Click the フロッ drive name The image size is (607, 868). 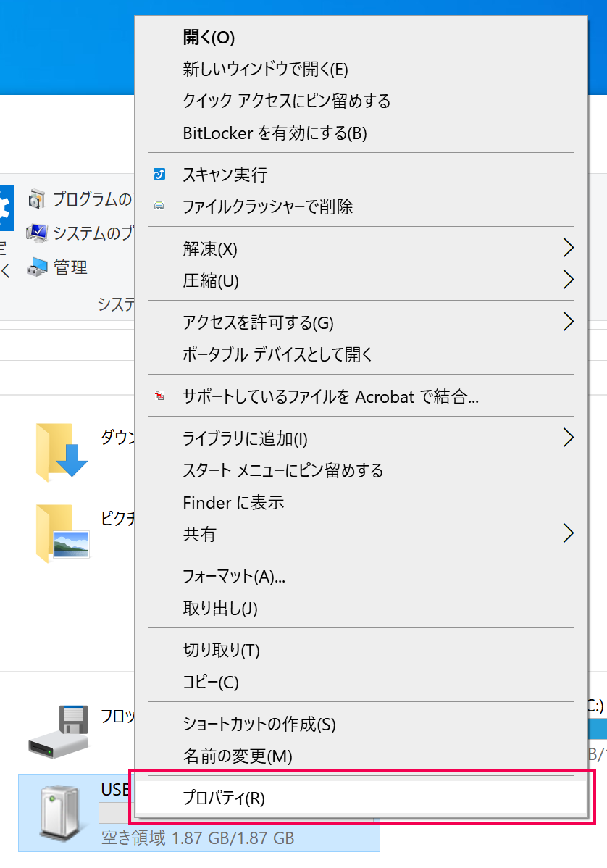tap(117, 716)
